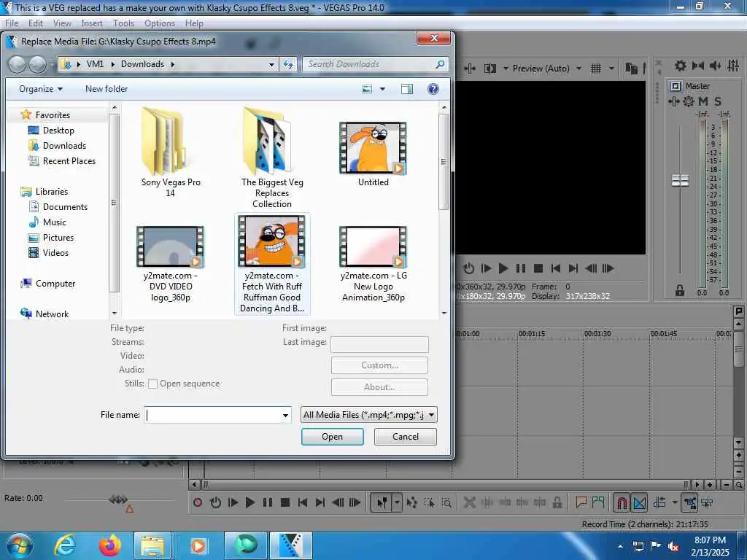The width and height of the screenshot is (747, 560).
Task: Toggle the Dim Output speaker icon
Action: 716,66
